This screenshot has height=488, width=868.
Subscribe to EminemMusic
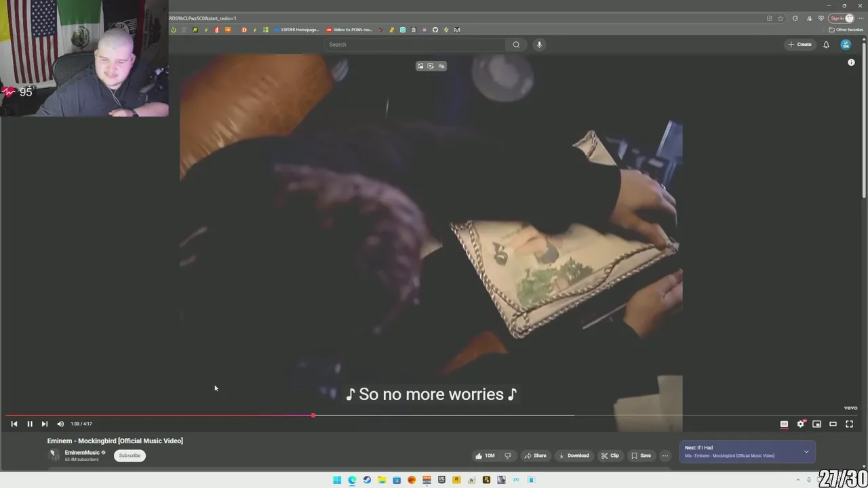pyautogui.click(x=130, y=455)
